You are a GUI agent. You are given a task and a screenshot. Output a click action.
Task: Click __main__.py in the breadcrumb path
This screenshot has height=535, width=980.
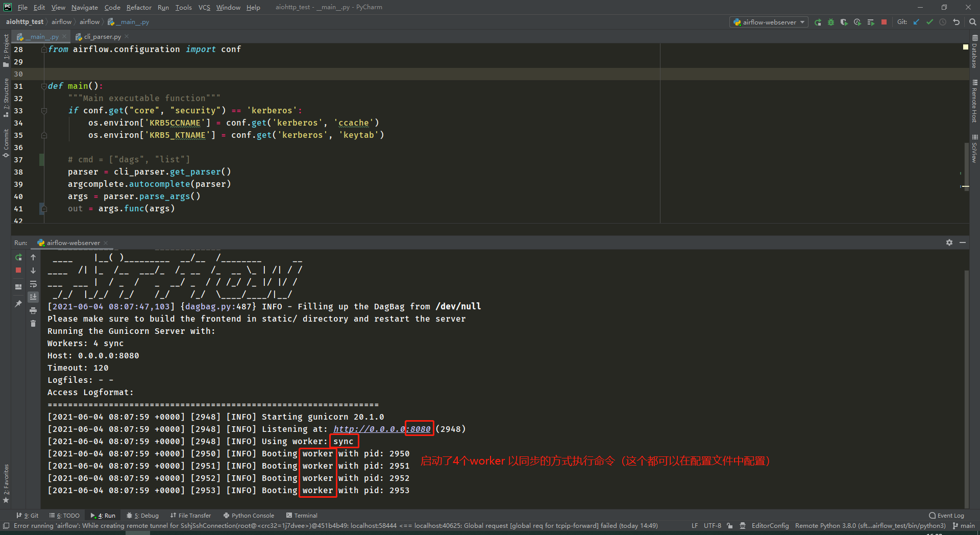click(x=129, y=21)
